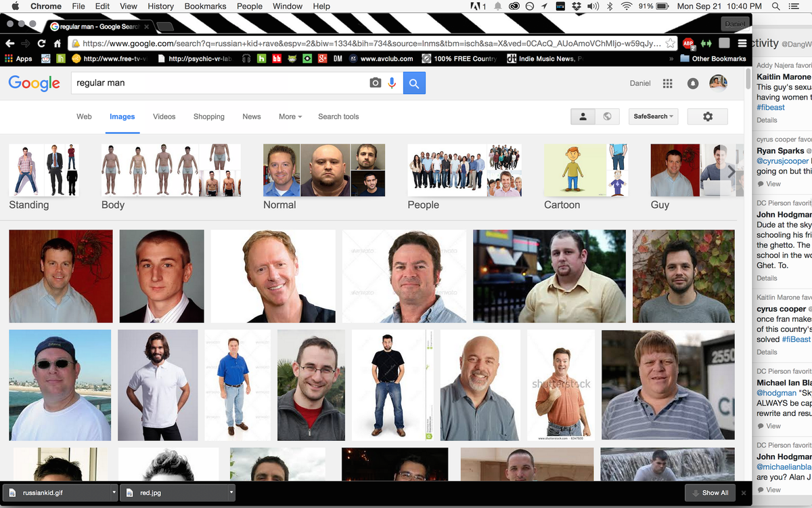Open the Google+ bookmark icon

(323, 59)
